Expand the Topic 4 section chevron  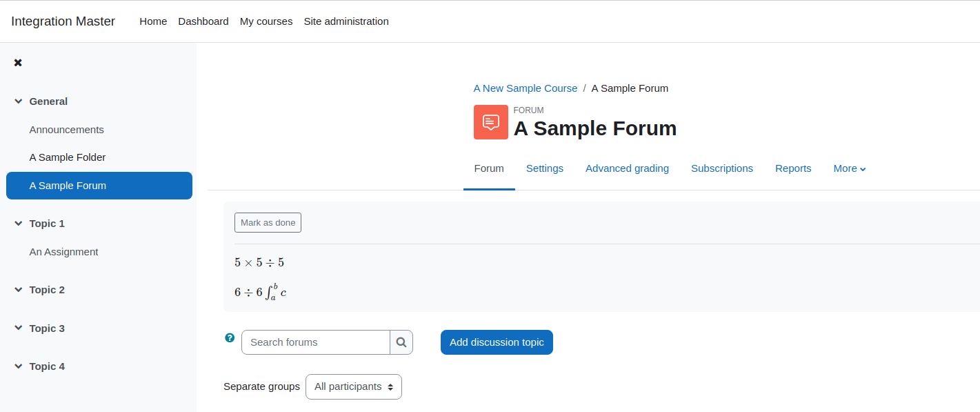pos(19,366)
